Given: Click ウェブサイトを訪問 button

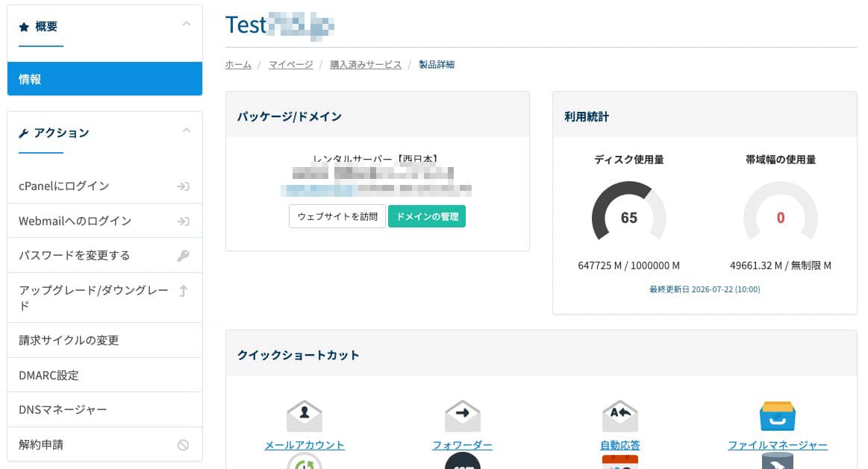Looking at the screenshot, I should (x=337, y=216).
